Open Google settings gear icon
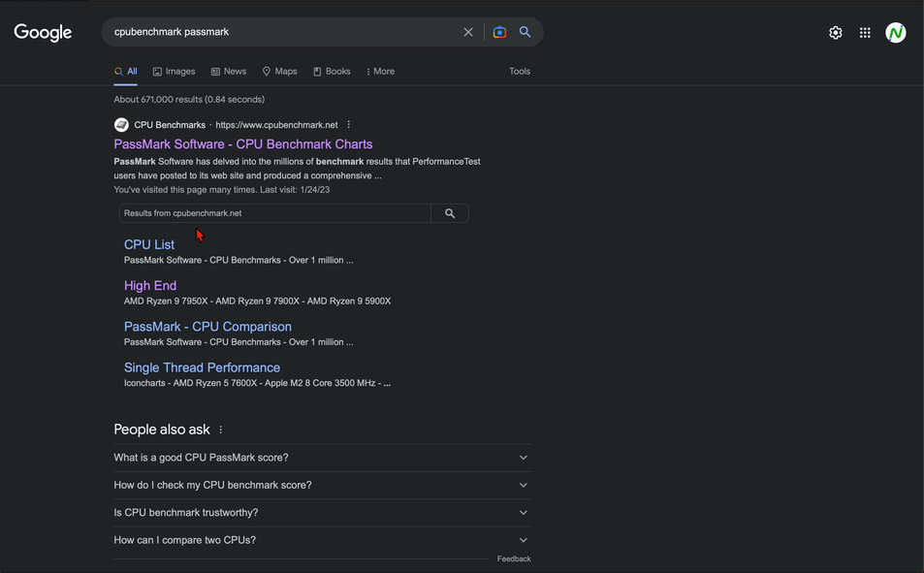This screenshot has height=573, width=924. (836, 33)
